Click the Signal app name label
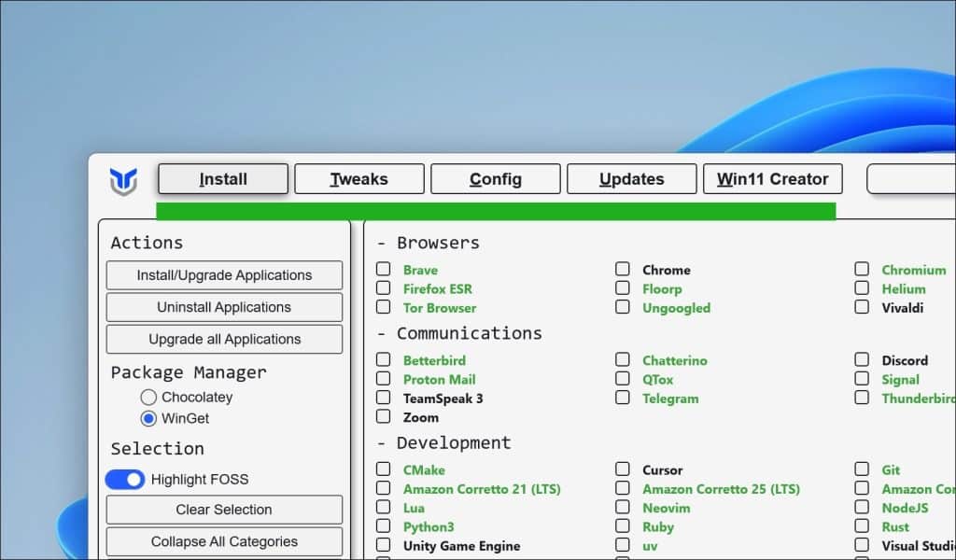 901,380
